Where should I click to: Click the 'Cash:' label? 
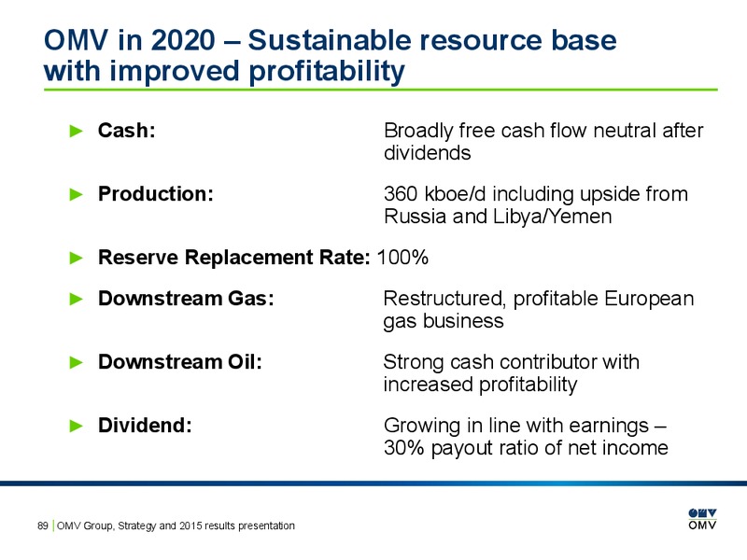click(127, 131)
